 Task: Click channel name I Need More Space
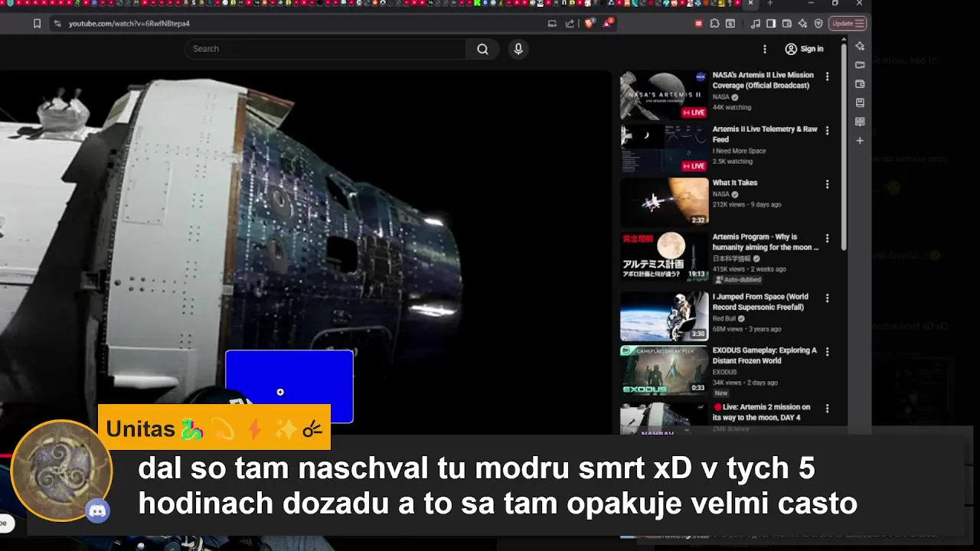[x=739, y=151]
